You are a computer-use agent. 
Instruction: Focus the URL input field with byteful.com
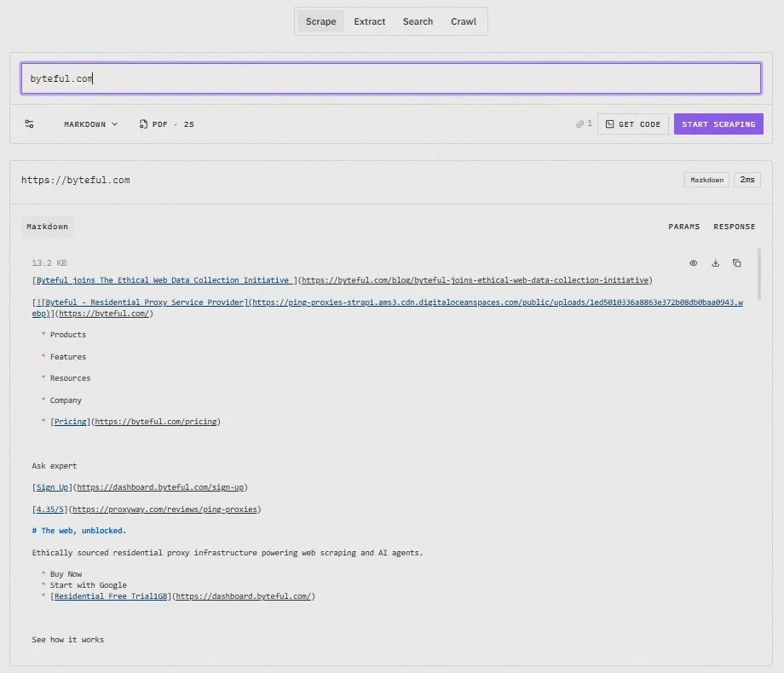[x=391, y=78]
